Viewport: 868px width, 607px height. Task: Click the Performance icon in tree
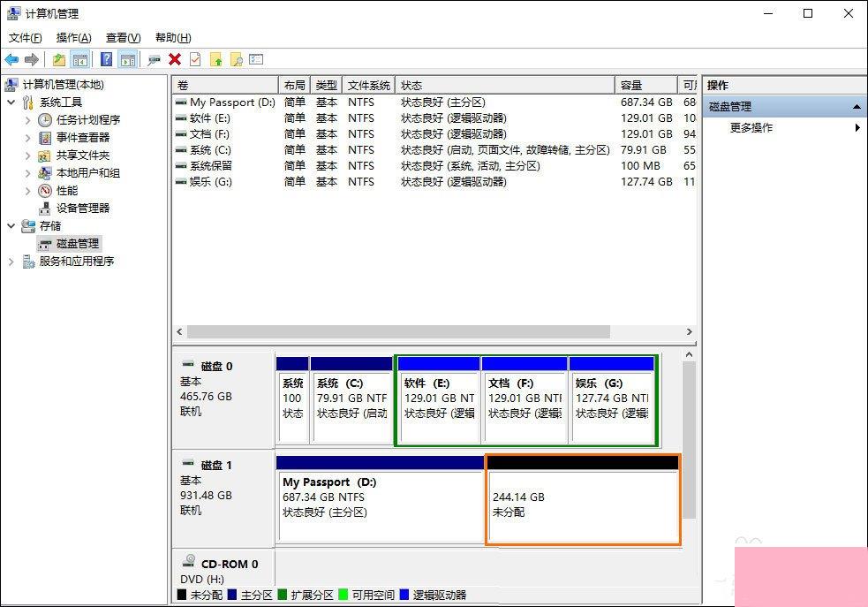(x=45, y=191)
